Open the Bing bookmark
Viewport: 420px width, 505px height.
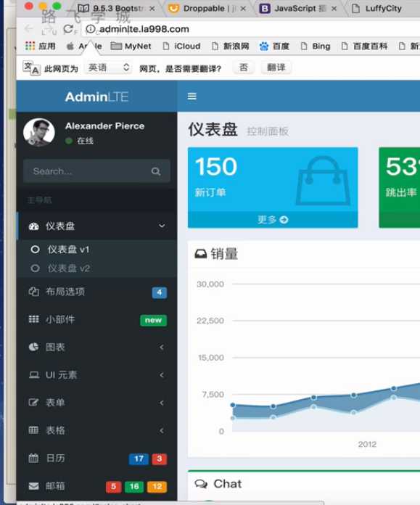pyautogui.click(x=316, y=46)
